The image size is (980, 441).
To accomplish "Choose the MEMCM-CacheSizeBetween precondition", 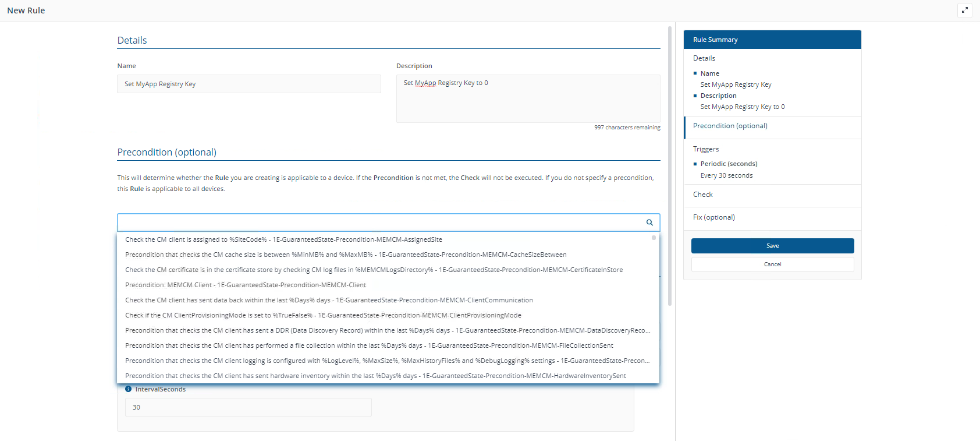I will click(x=346, y=255).
